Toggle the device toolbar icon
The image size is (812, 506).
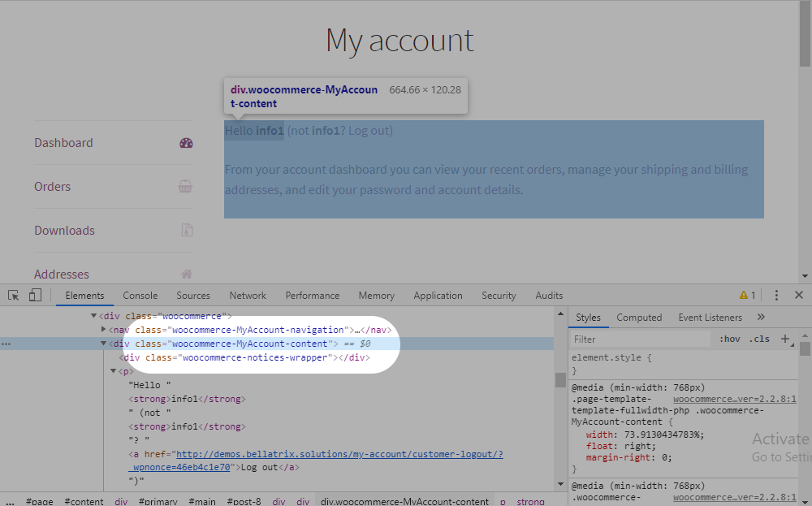click(35, 295)
